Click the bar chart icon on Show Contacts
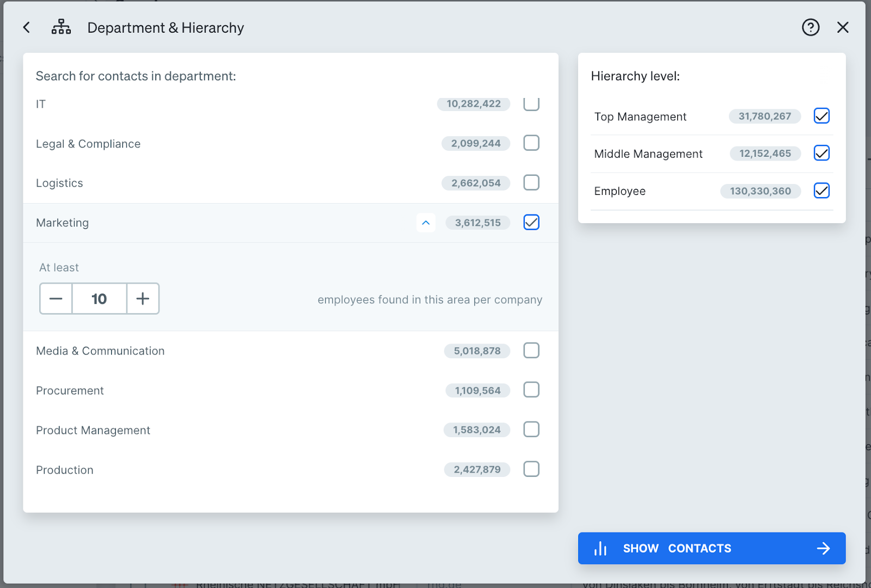This screenshot has height=588, width=871. tap(600, 548)
